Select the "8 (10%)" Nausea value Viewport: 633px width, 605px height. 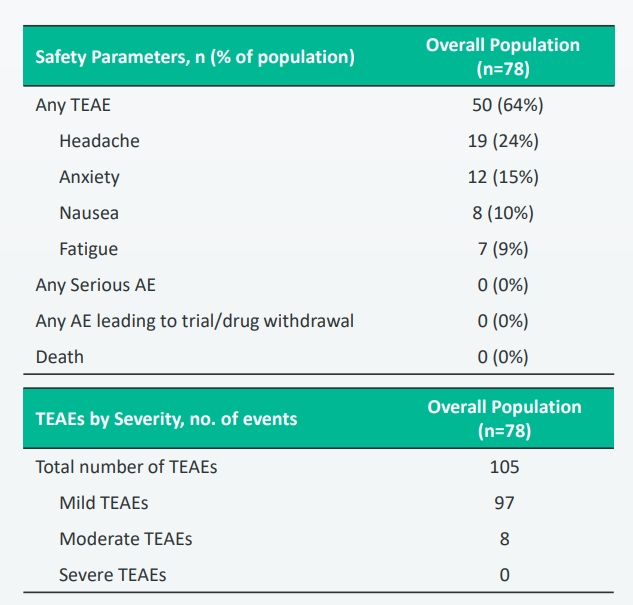tap(503, 213)
